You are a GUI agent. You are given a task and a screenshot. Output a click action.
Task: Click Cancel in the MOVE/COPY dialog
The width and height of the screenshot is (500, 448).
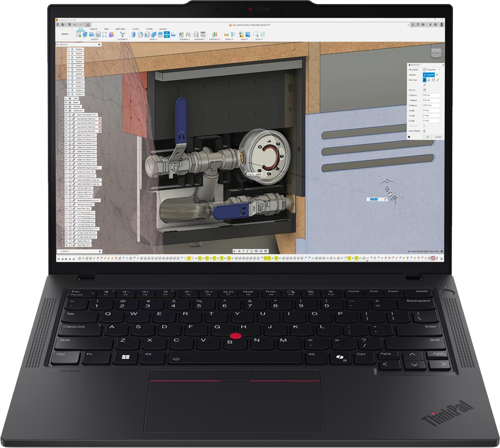point(439,137)
